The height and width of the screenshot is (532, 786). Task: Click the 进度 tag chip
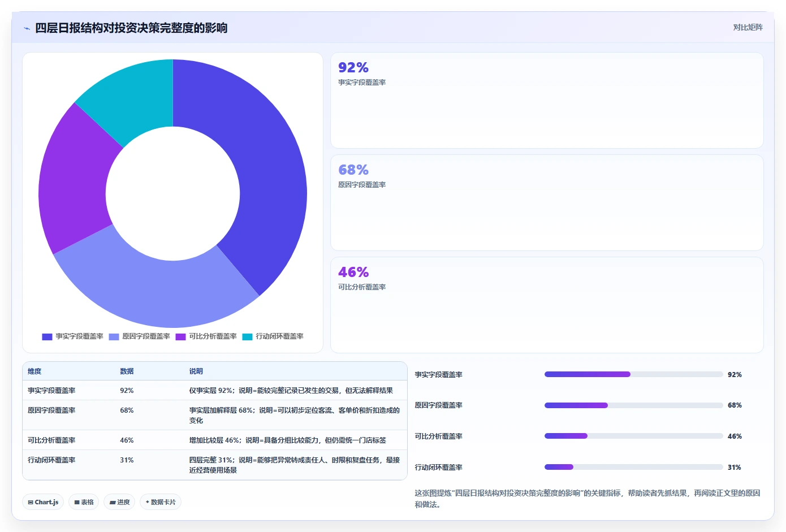coord(119,502)
